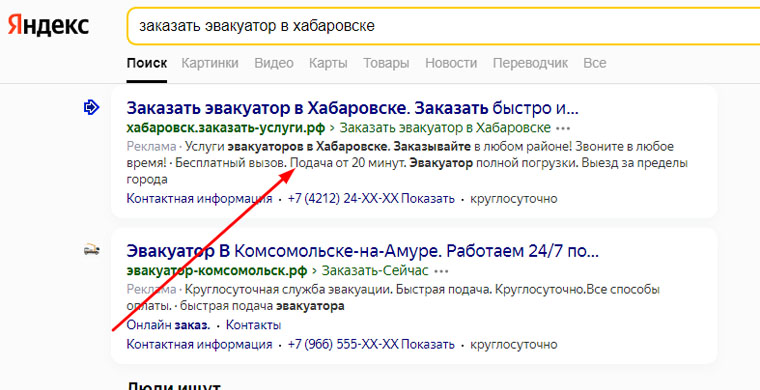760x390 pixels.
Task: Click tow truck favicon of second result
Action: coord(91,250)
